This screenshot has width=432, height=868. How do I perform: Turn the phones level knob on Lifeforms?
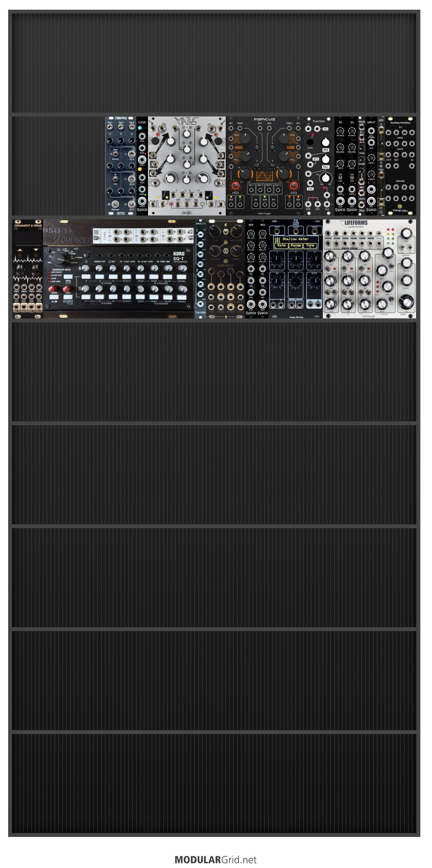click(406, 233)
